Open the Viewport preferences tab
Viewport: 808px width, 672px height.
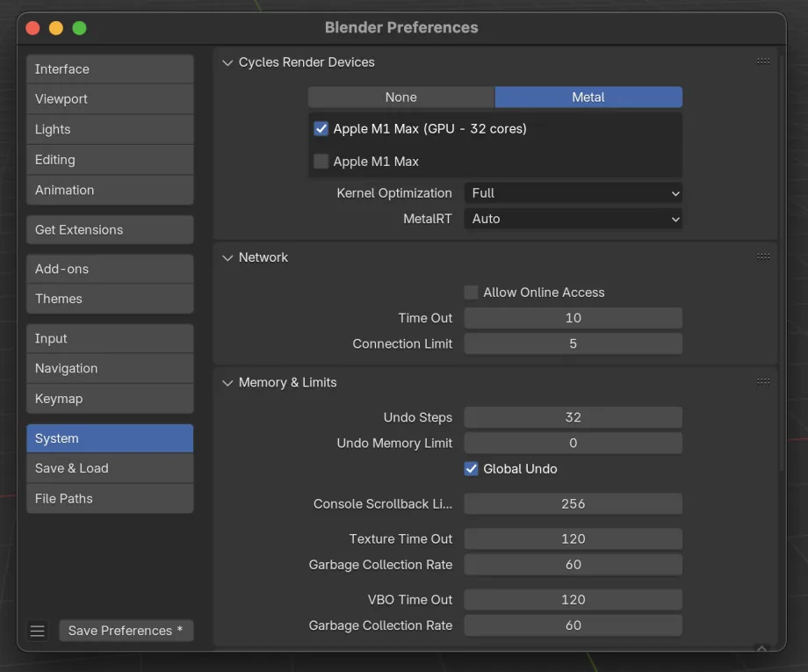(110, 99)
